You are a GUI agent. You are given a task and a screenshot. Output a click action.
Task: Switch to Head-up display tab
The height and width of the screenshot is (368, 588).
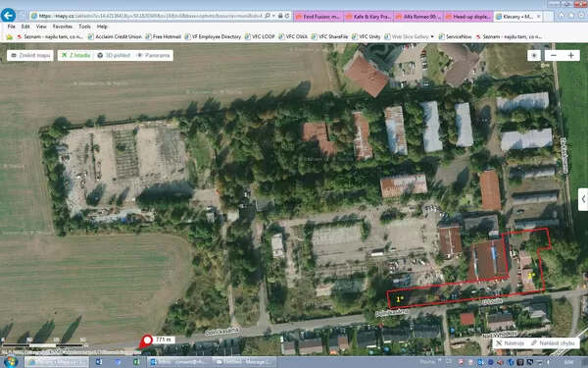[x=468, y=17]
